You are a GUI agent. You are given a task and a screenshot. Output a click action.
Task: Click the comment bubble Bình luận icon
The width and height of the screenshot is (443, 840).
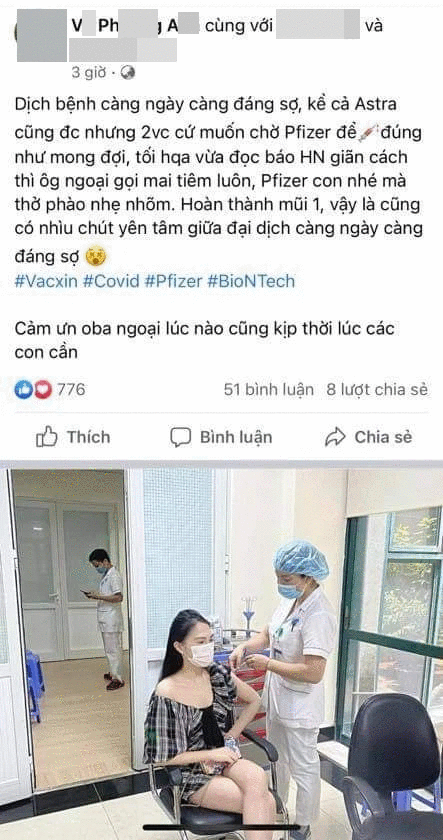(x=181, y=437)
